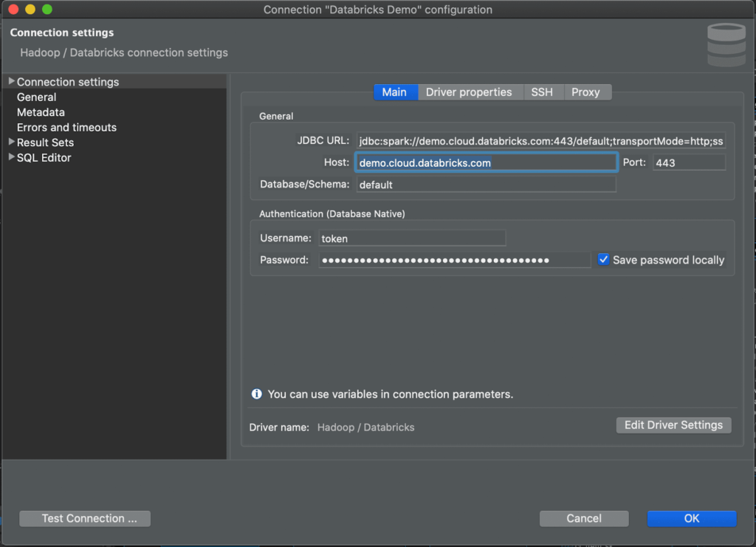The width and height of the screenshot is (756, 547).
Task: Click the Host input field
Action: (486, 162)
